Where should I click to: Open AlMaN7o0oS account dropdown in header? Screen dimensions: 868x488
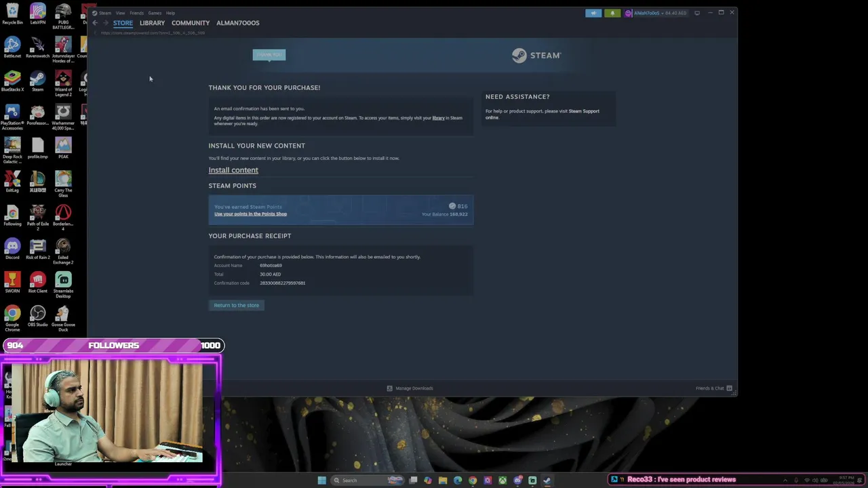point(655,13)
